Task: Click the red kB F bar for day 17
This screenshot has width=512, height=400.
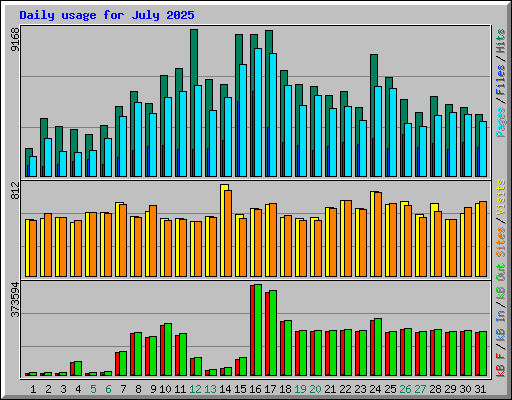Action: pyautogui.click(x=267, y=334)
